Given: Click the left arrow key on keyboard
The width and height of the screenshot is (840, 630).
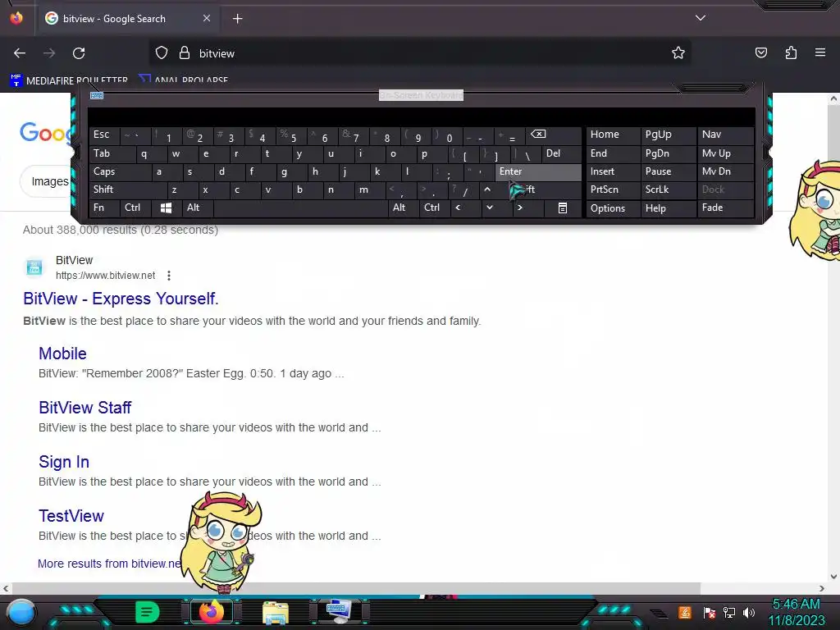Looking at the screenshot, I should [x=458, y=208].
